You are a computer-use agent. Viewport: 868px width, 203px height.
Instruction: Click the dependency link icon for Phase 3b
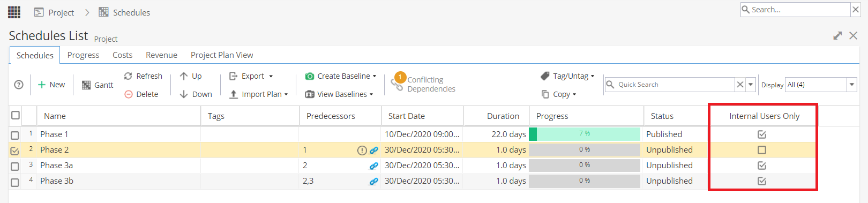click(x=374, y=182)
